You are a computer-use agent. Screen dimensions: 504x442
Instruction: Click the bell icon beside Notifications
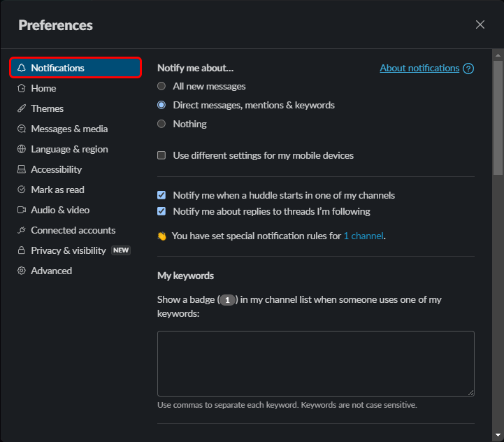tap(22, 68)
